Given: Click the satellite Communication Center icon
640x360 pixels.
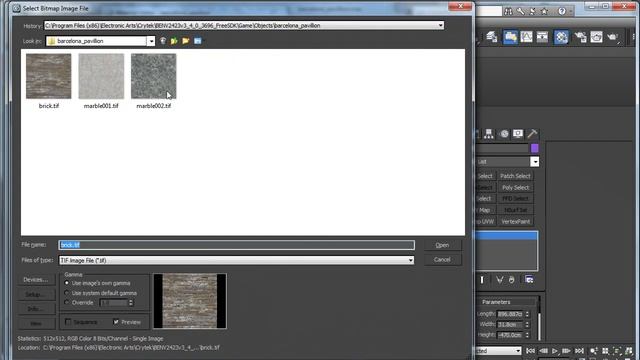Looking at the screenshot, I should coord(532,11).
